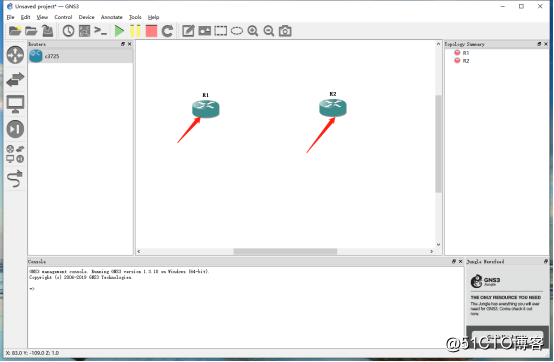Open console to all devices icon

click(x=101, y=31)
